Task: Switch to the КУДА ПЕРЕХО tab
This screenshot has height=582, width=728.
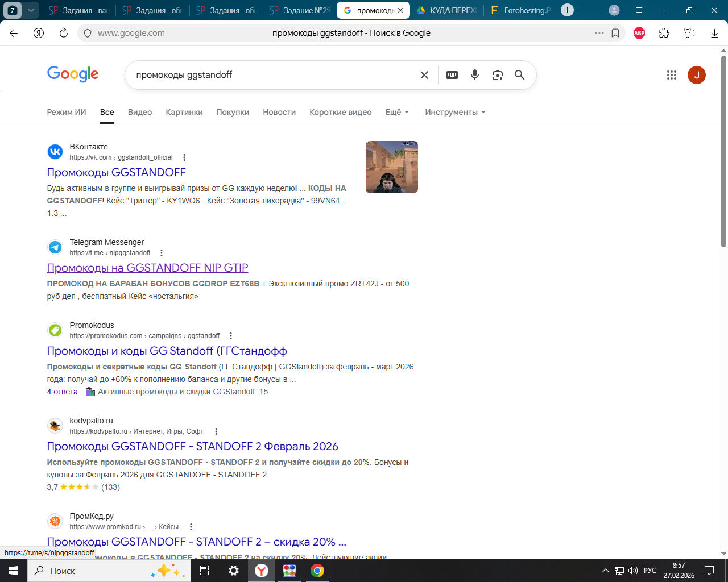Action: (x=448, y=10)
